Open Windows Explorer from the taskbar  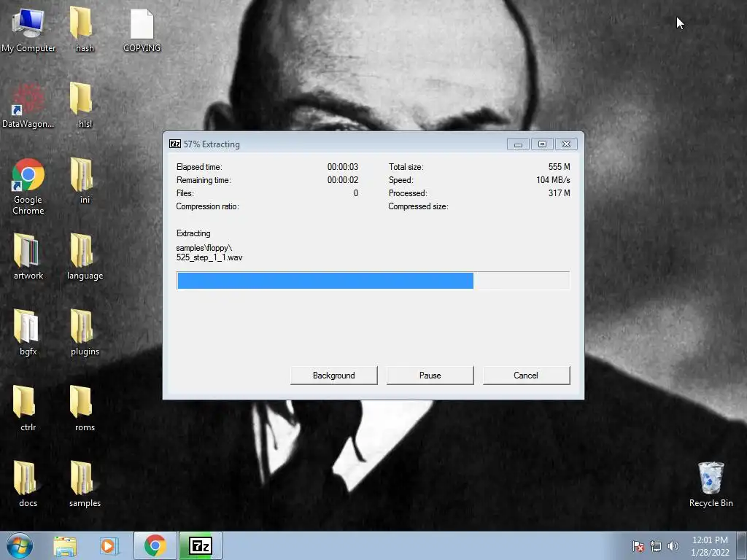65,545
